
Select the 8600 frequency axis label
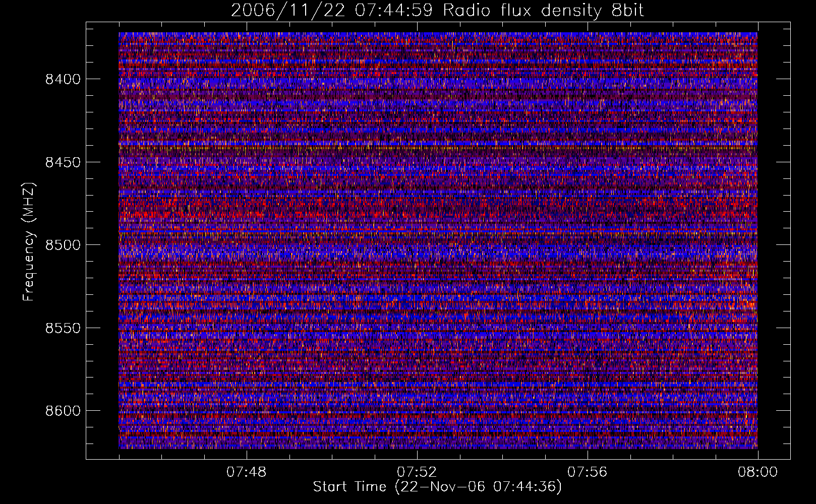coord(63,411)
